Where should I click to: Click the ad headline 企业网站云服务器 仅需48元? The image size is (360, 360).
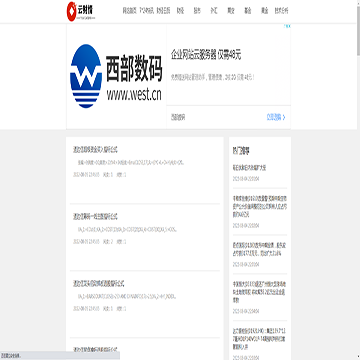206,55
